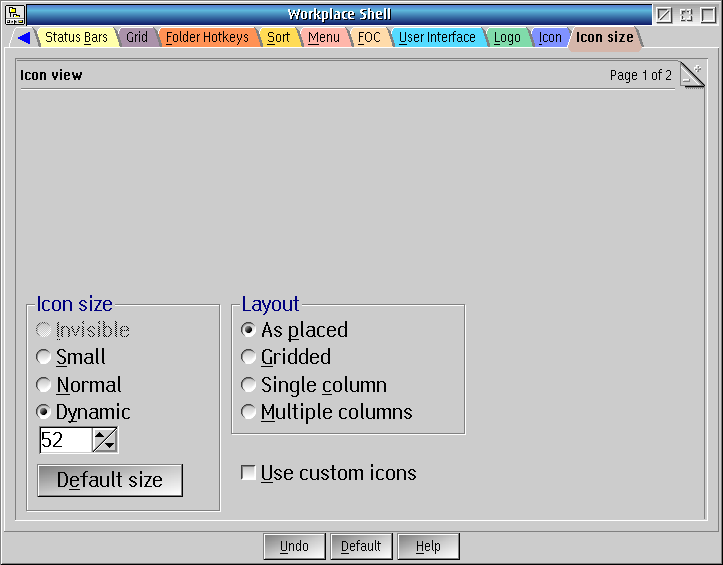Choose the Single column layout
723x565 pixels.
[x=314, y=384]
